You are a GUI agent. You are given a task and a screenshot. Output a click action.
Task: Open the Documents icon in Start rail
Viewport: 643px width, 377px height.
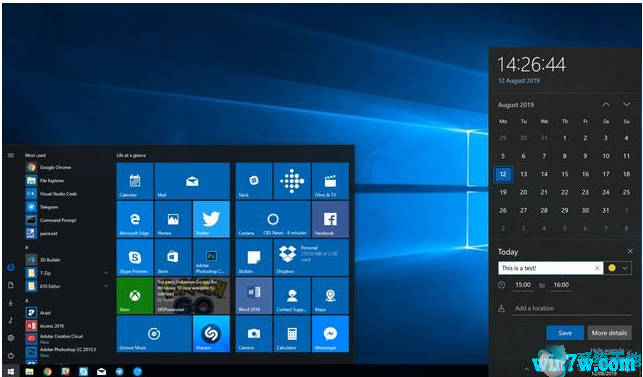(11, 285)
